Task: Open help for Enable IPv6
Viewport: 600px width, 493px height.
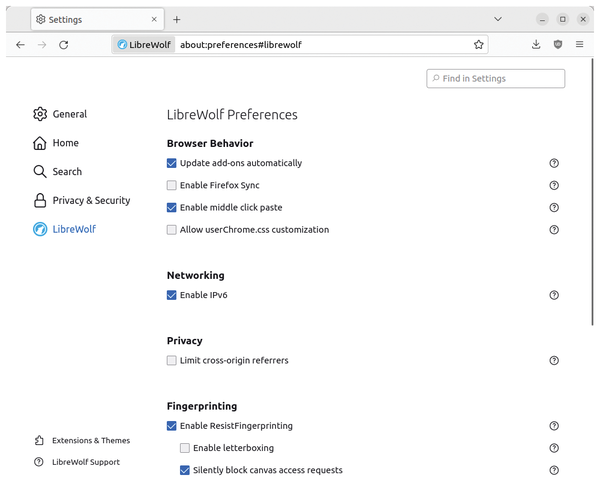Action: tap(554, 295)
